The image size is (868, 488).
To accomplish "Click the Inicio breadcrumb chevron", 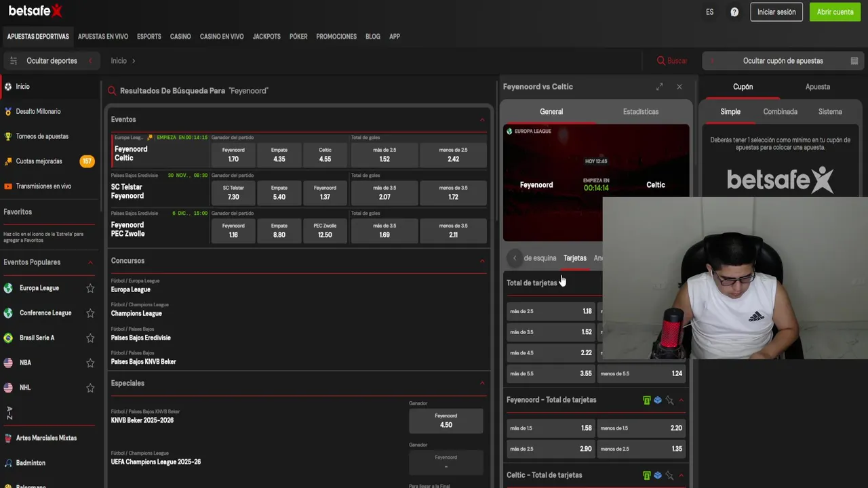I will [x=134, y=61].
